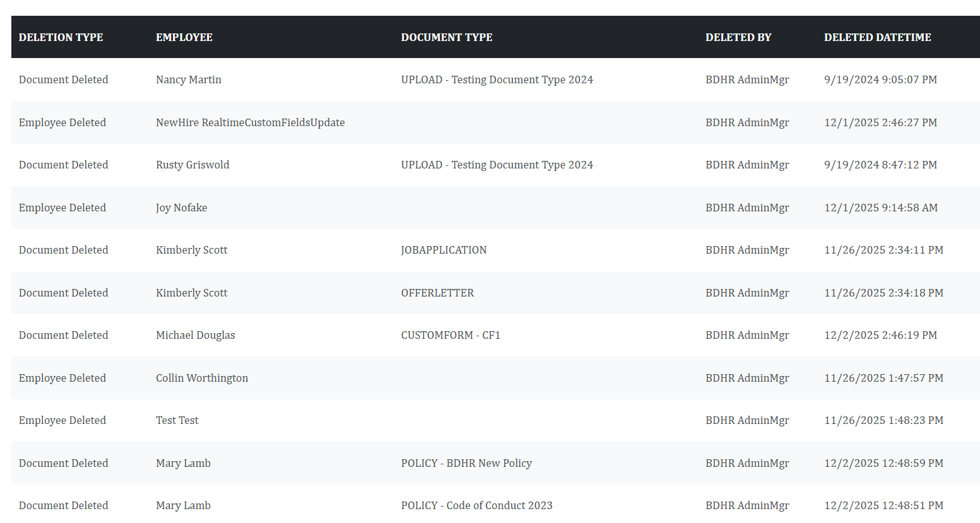
Task: Click the Deleted By column header
Action: (738, 37)
